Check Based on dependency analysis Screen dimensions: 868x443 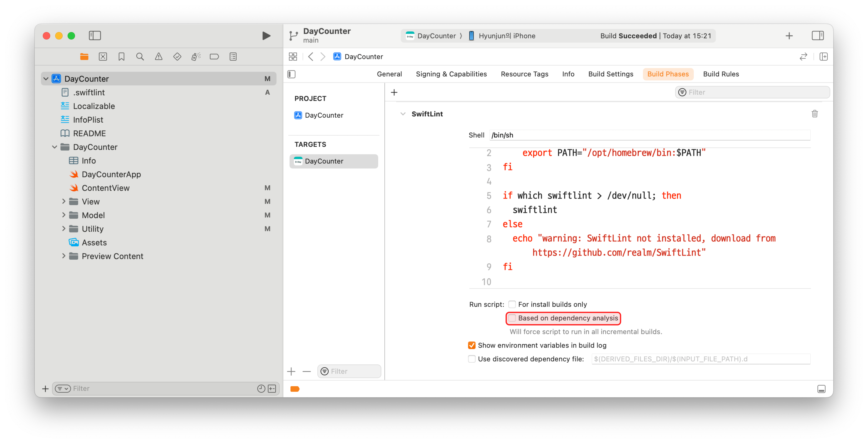(512, 318)
